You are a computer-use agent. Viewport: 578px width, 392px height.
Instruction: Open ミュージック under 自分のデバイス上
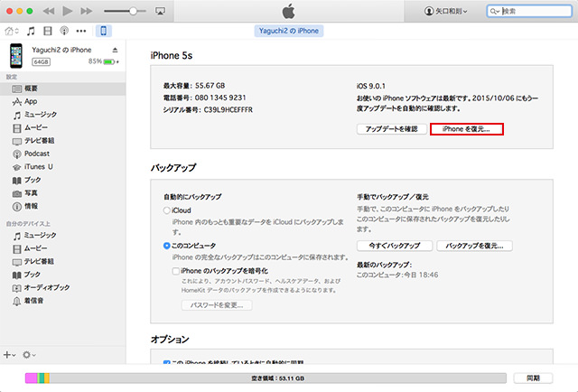pyautogui.click(x=62, y=235)
